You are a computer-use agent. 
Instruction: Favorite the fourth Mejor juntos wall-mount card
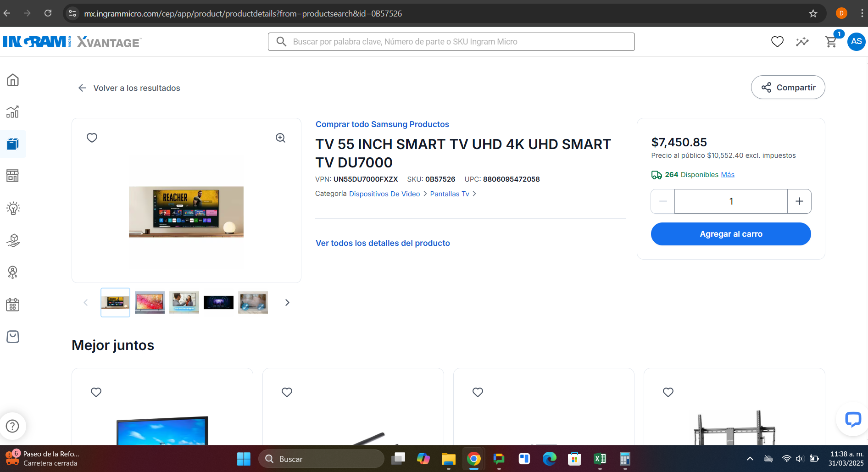click(x=668, y=392)
